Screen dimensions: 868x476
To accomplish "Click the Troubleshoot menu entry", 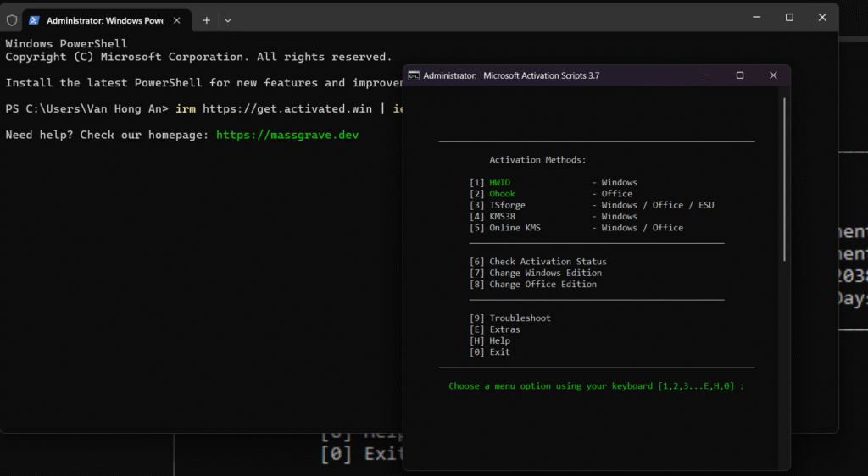I will (x=519, y=318).
